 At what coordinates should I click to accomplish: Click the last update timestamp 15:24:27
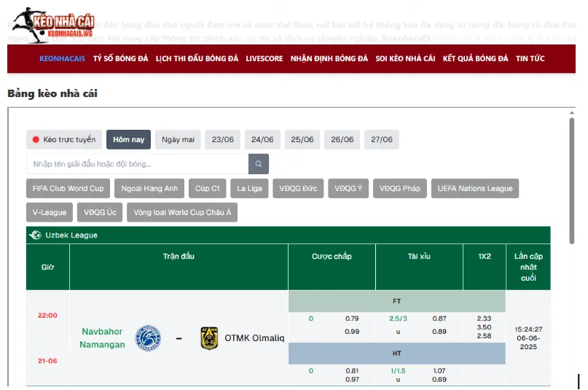[x=528, y=329]
